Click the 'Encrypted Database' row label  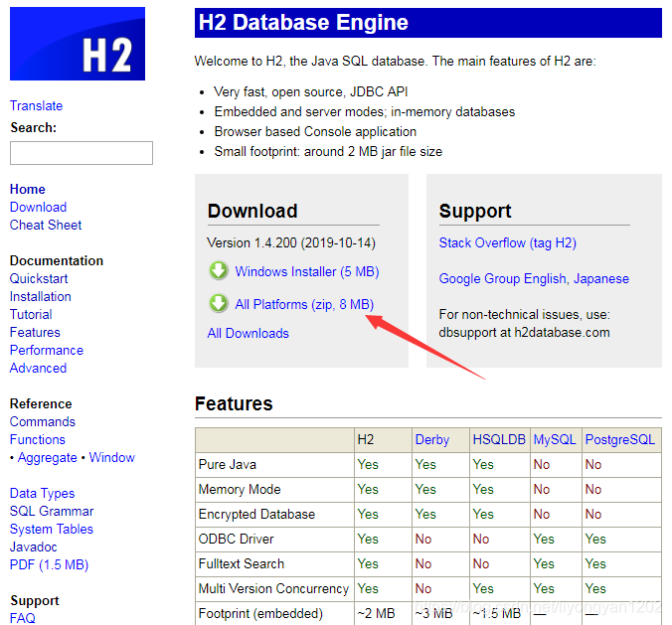point(256,514)
